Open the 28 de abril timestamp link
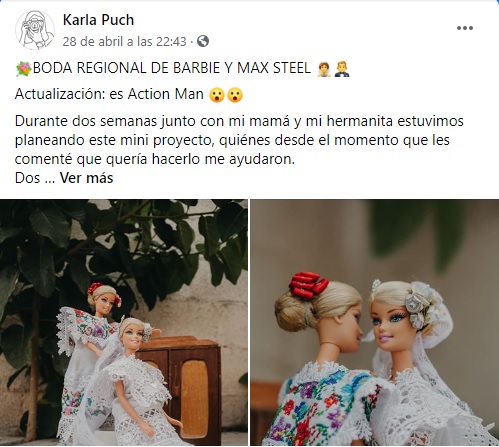The width and height of the screenshot is (499, 447). coord(125,42)
